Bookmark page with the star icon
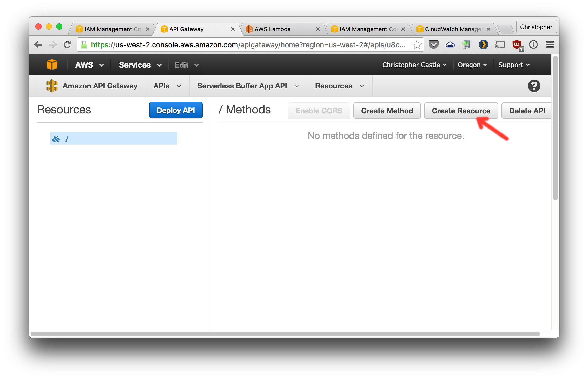This screenshot has height=379, width=588. (417, 45)
